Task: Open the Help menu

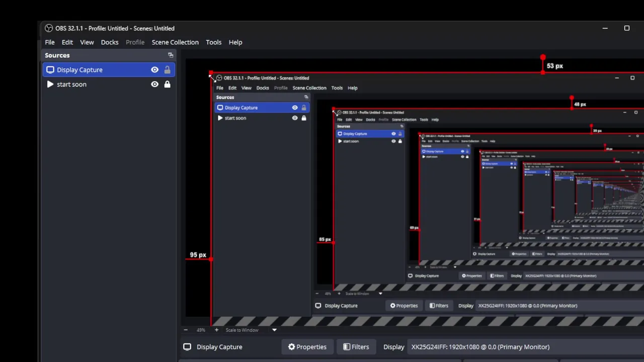Action: tap(235, 42)
